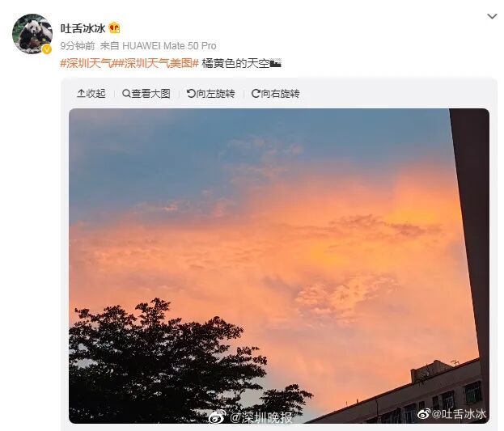
Task: Click the clockwise rotate arrow icon
Action: pyautogui.click(x=256, y=94)
